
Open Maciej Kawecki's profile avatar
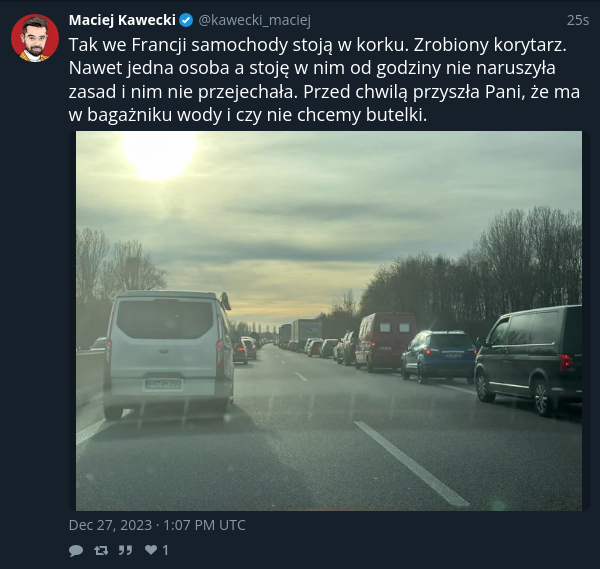tap(35, 38)
